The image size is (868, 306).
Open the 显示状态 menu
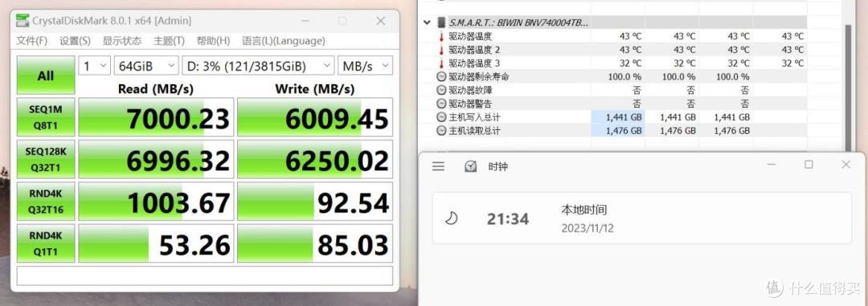point(122,41)
